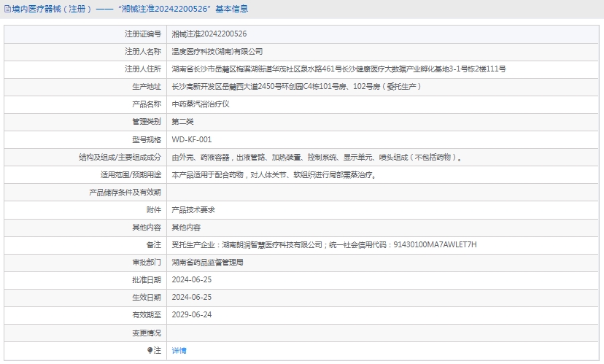Click the 批准日期 value 2024-06-25

pyautogui.click(x=191, y=279)
